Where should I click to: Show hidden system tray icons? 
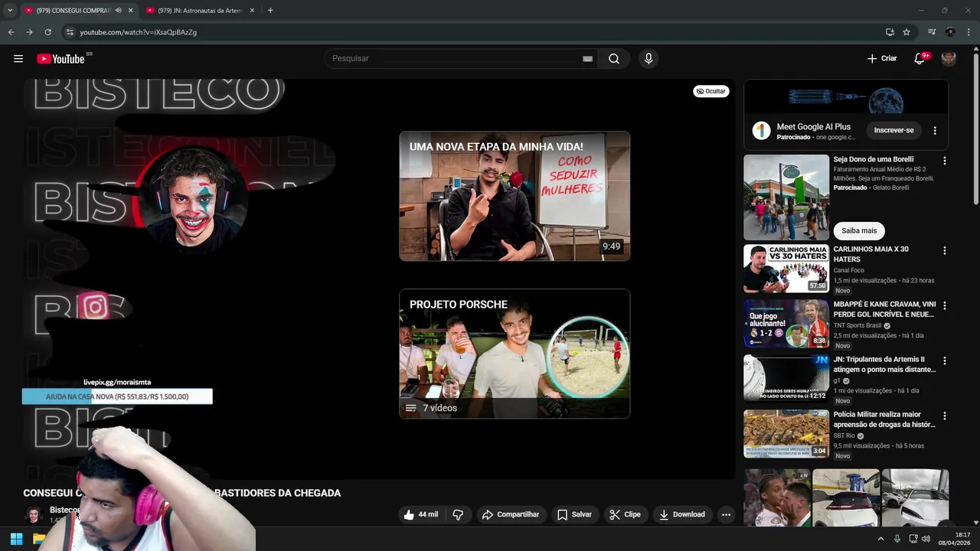point(880,539)
